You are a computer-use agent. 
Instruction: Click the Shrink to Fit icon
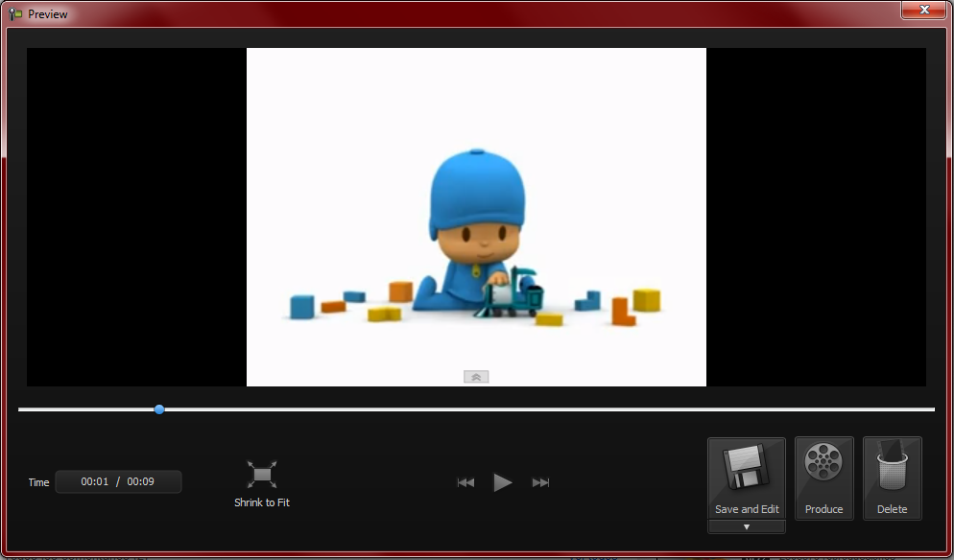click(x=262, y=475)
